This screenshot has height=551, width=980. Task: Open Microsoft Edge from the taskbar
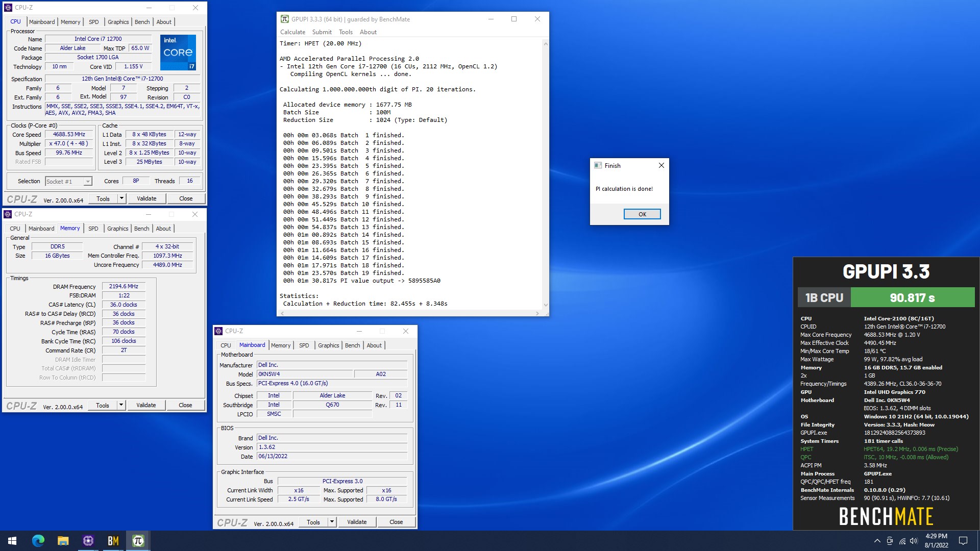[x=38, y=541]
